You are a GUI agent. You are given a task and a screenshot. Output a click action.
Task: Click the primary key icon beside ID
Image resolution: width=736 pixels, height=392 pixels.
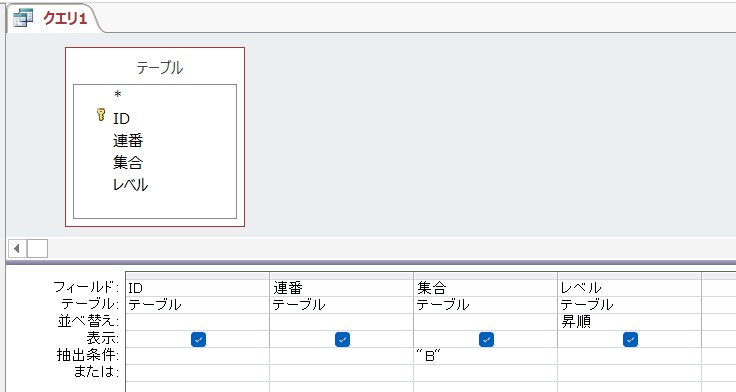tap(101, 115)
